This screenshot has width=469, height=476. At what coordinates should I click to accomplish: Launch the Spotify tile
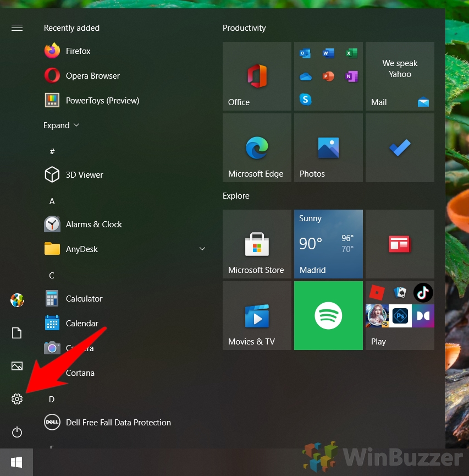coord(328,315)
